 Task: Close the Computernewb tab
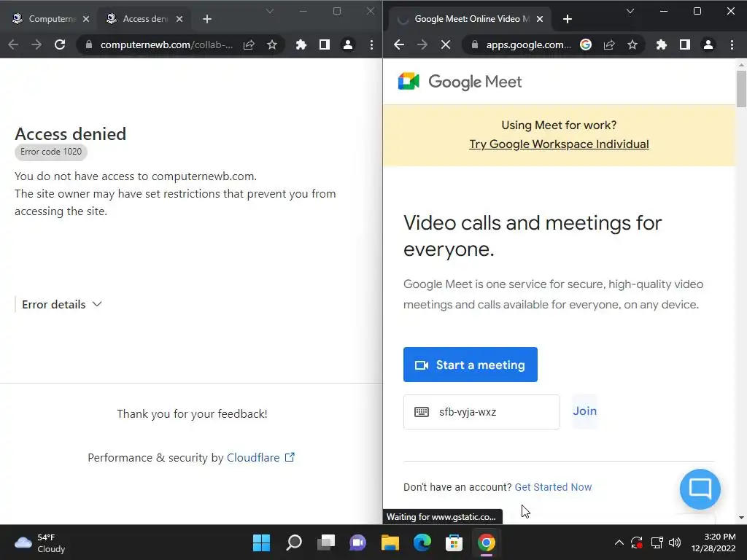pos(86,19)
